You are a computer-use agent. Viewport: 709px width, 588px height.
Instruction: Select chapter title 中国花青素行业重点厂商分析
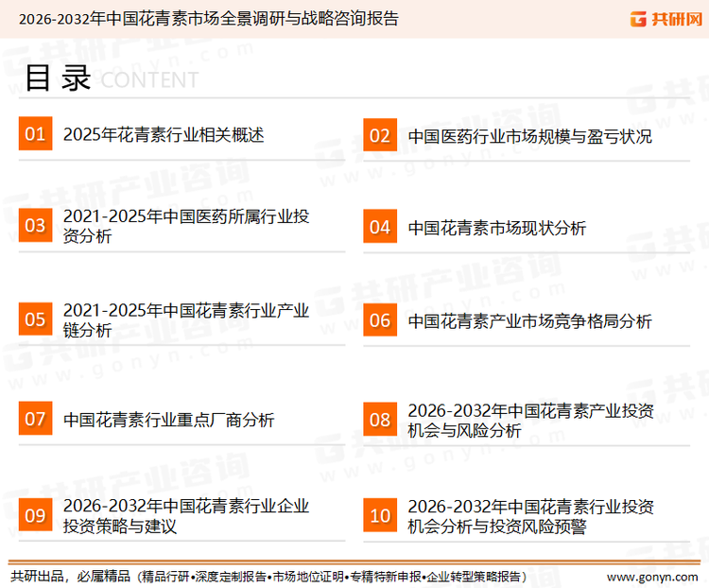click(168, 420)
